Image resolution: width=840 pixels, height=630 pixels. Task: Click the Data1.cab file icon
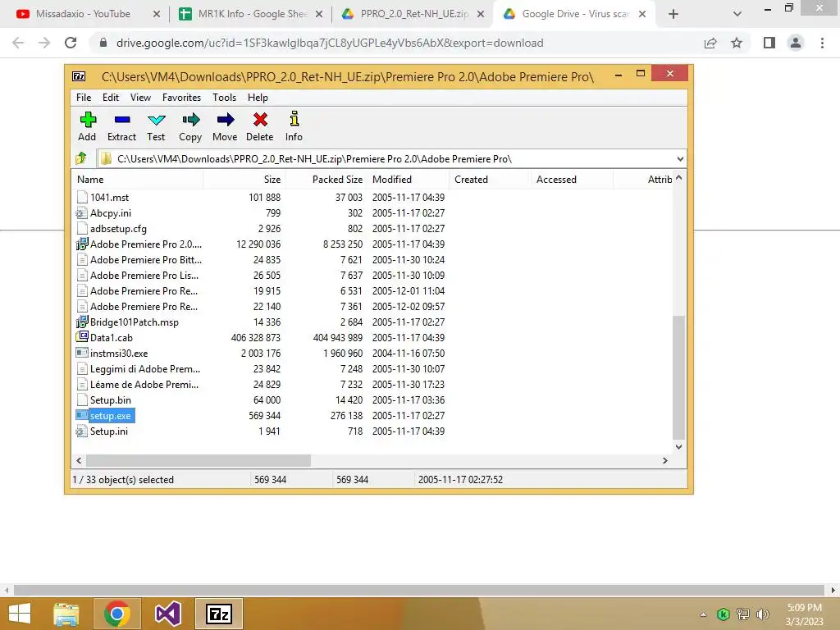coord(82,337)
